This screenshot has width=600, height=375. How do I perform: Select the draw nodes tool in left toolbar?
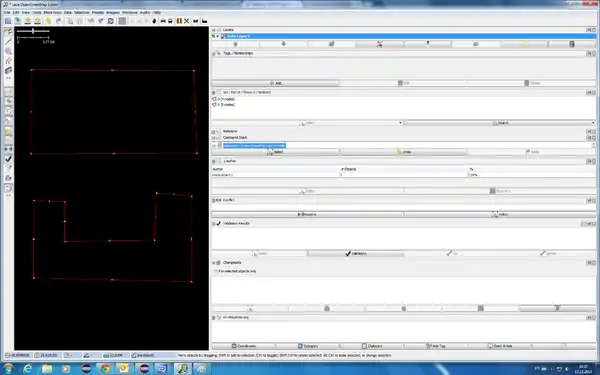click(x=8, y=41)
